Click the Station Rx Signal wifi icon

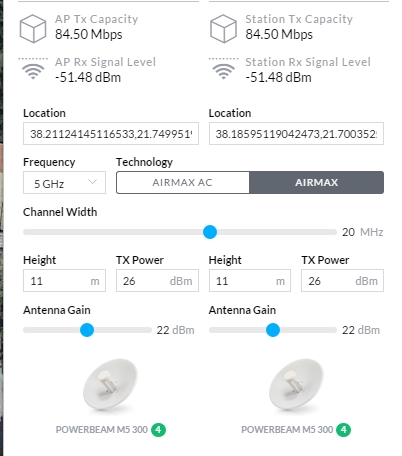[x=223, y=69]
